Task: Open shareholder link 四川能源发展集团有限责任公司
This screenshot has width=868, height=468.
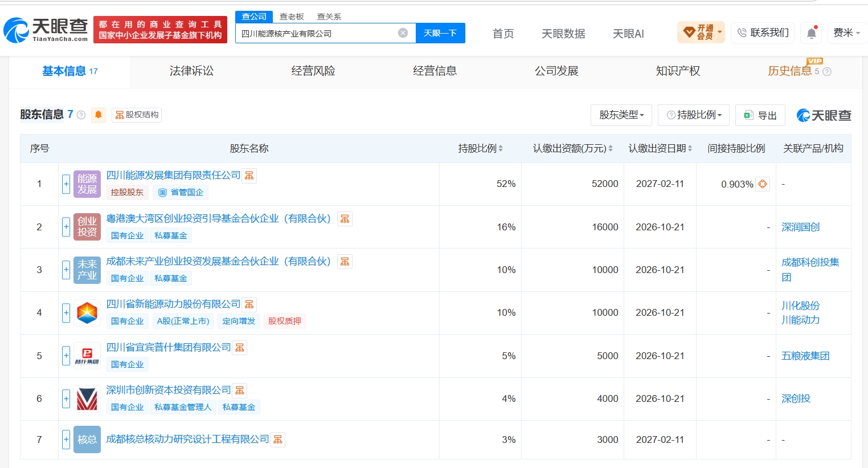Action: click(173, 176)
